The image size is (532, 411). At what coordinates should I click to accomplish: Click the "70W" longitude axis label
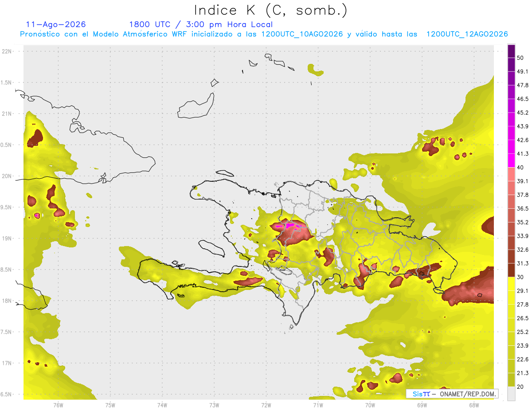pyautogui.click(x=370, y=405)
